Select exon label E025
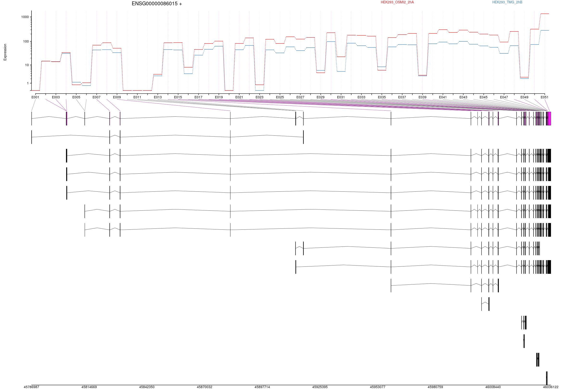The height and width of the screenshot is (392, 577). tap(280, 97)
